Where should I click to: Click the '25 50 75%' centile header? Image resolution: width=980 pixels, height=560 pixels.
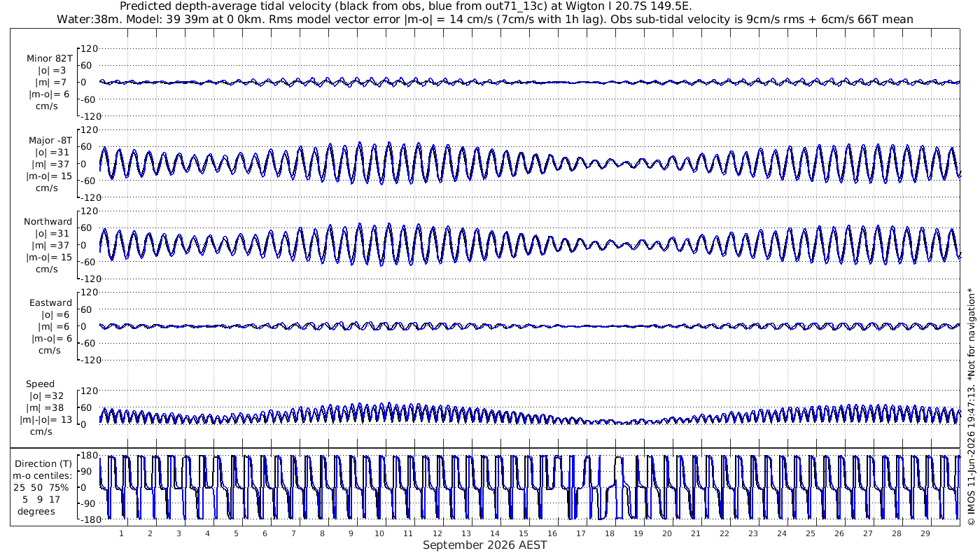pos(41,488)
